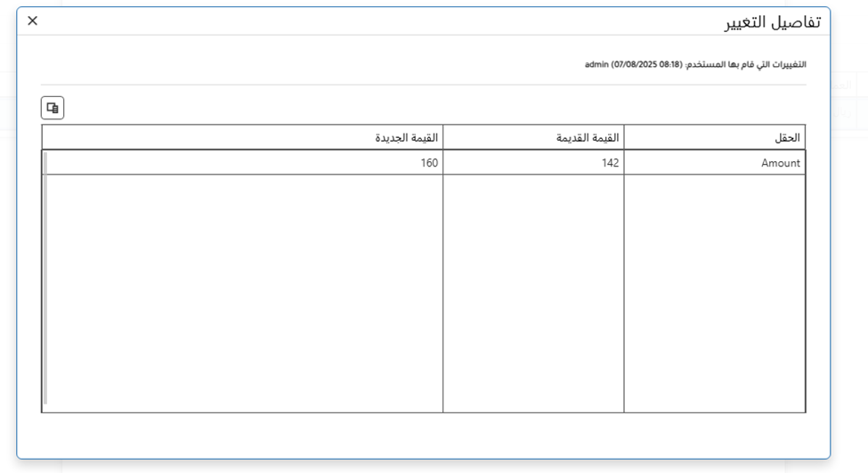This screenshot has width=868, height=473.
Task: Click the admin username text
Action: pyautogui.click(x=596, y=65)
